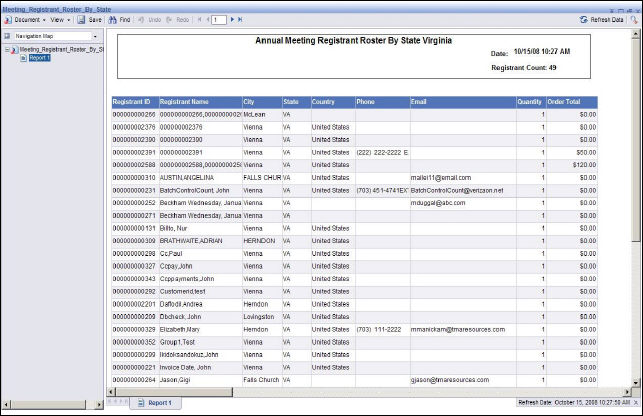Switch to the Report 1 bottom tab
Screen dimensions: 643x416
point(157,402)
